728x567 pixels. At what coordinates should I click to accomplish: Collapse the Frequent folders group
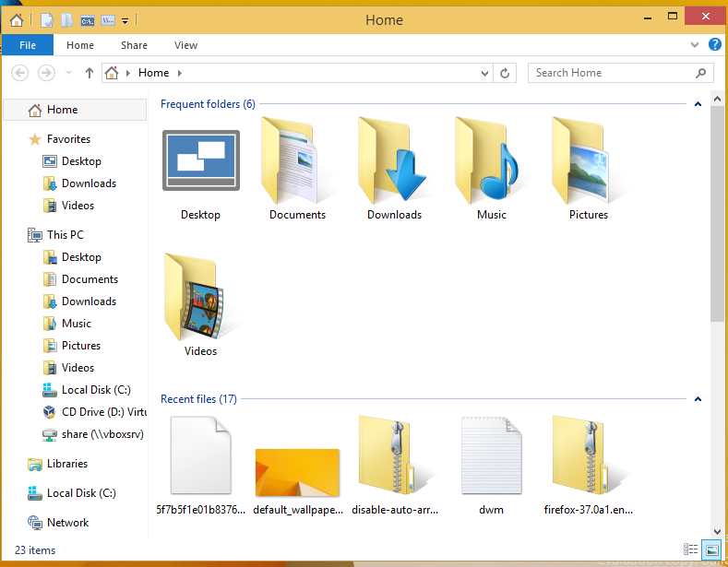698,104
